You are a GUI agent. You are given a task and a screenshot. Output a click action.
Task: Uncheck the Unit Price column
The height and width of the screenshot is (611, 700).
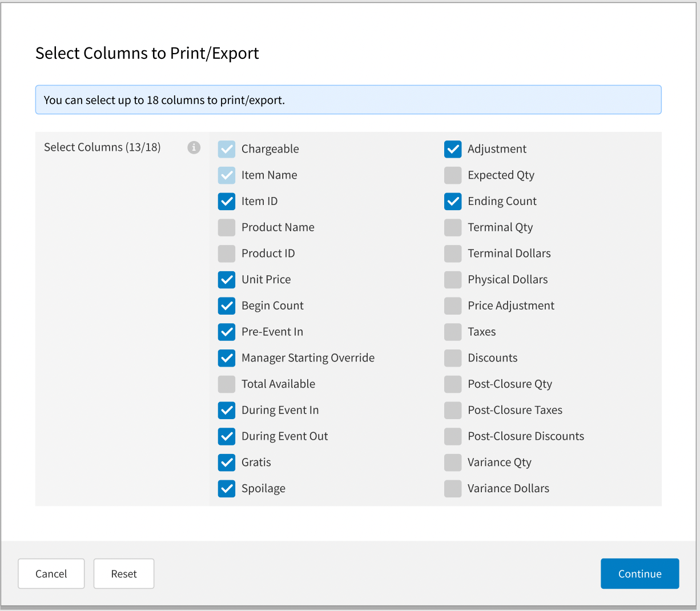pos(227,280)
